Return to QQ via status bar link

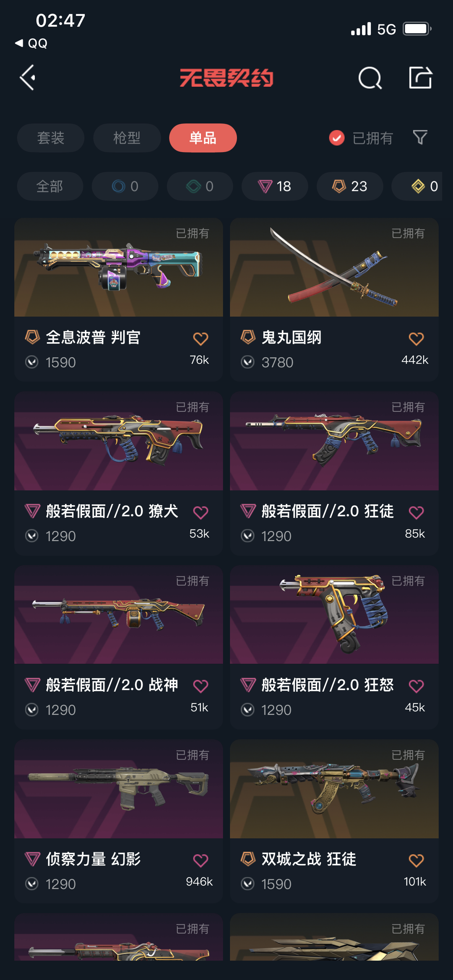31,43
